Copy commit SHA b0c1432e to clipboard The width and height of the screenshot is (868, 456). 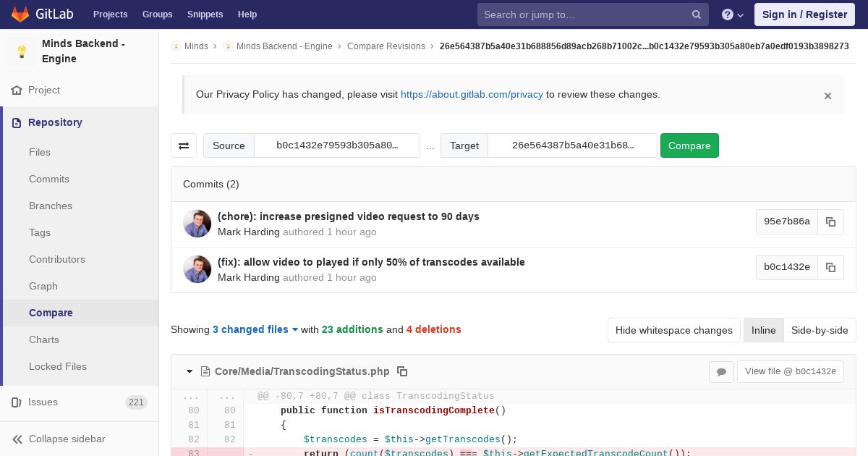(x=830, y=268)
